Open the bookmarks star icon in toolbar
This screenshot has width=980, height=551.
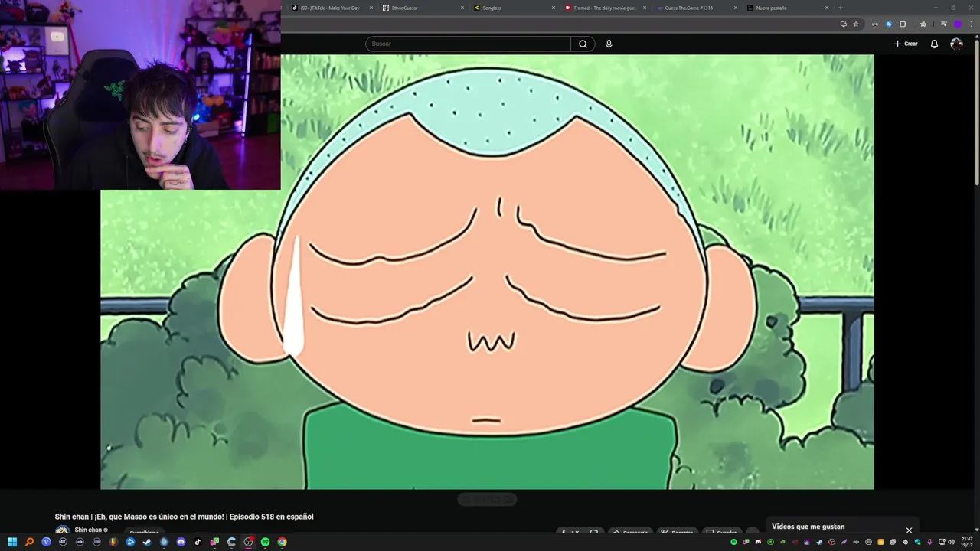tap(923, 24)
